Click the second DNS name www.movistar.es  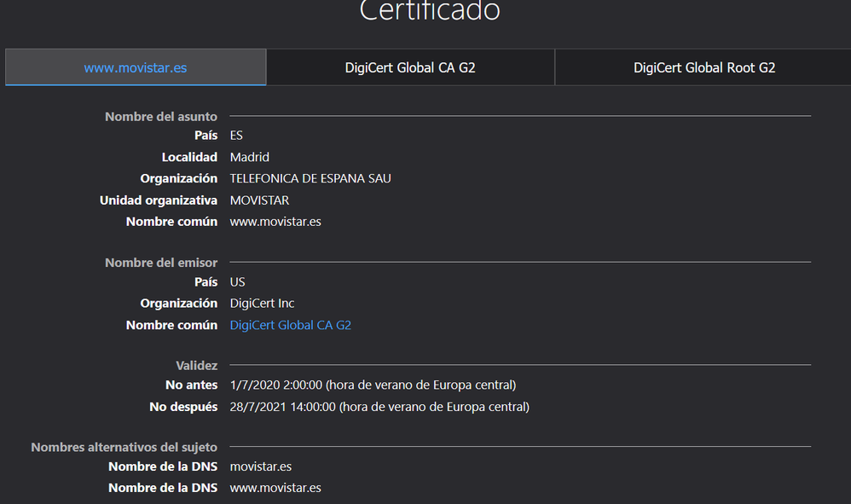[x=275, y=488]
